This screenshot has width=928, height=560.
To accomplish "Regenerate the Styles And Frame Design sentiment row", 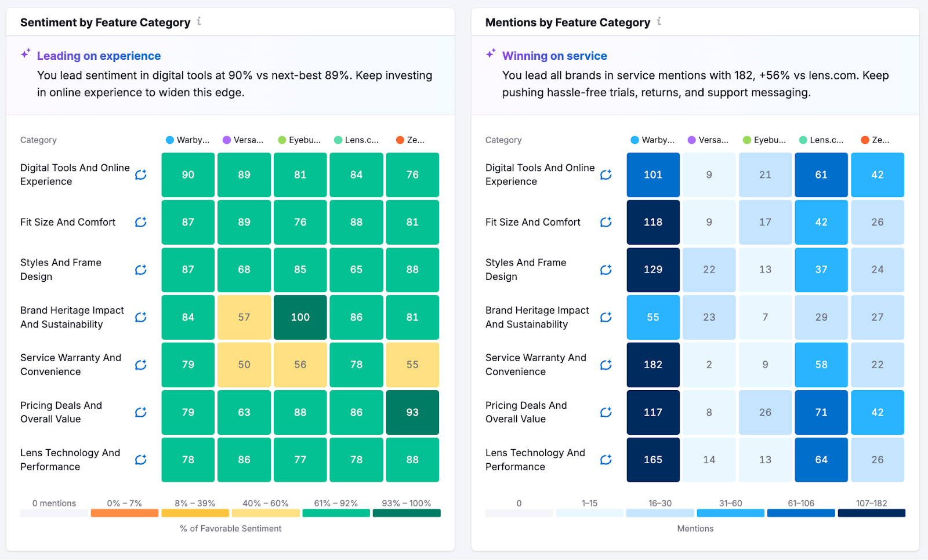I will [140, 270].
